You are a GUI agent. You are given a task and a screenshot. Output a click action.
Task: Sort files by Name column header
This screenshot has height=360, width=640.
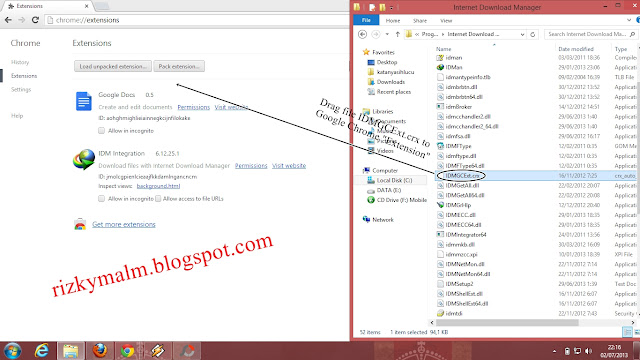coord(444,49)
